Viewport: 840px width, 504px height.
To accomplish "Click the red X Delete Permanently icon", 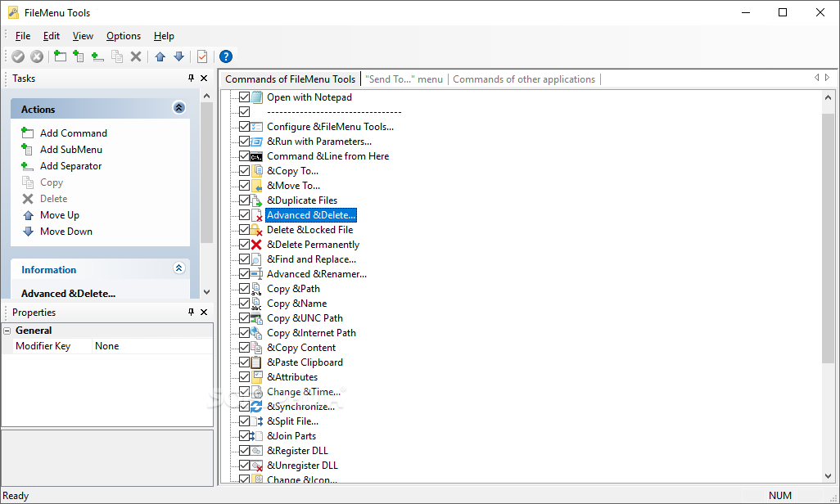I will [256, 245].
